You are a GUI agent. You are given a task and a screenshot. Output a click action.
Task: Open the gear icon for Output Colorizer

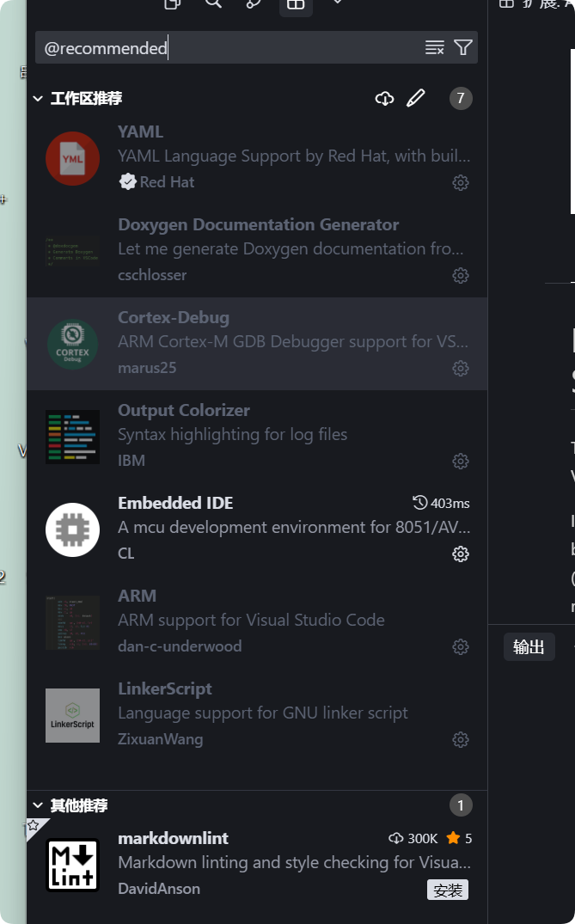461,461
